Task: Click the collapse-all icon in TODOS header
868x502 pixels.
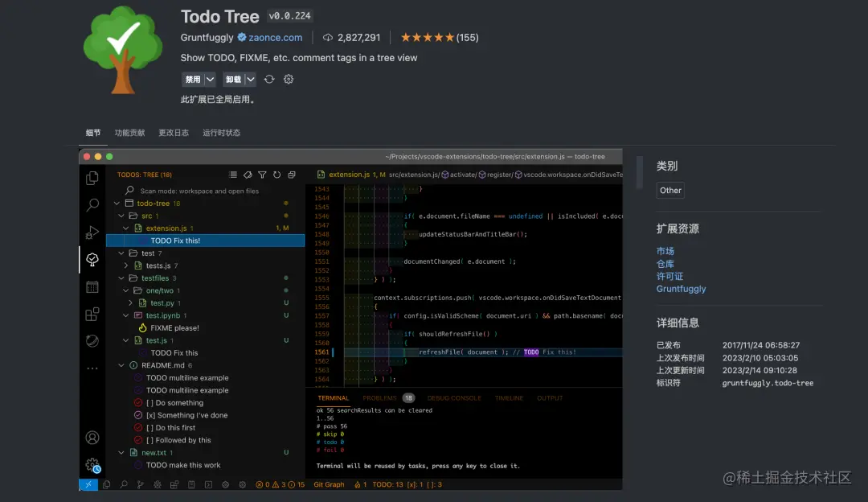Action: click(292, 175)
